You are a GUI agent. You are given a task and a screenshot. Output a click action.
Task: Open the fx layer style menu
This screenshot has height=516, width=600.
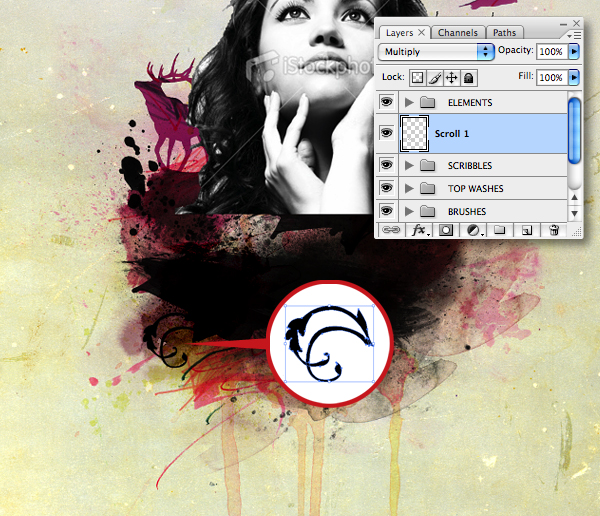click(x=420, y=230)
